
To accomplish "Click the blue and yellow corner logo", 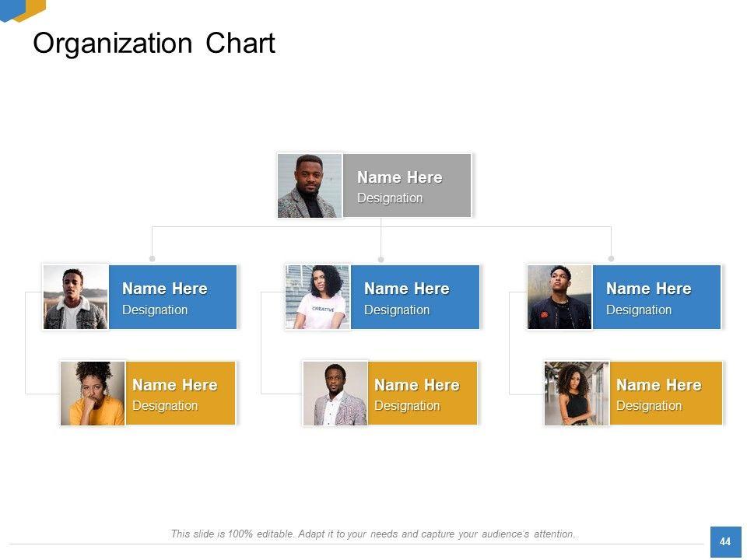I will (23, 9).
